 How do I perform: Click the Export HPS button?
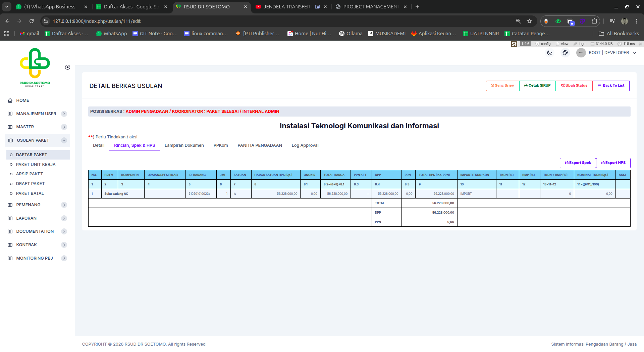click(613, 163)
